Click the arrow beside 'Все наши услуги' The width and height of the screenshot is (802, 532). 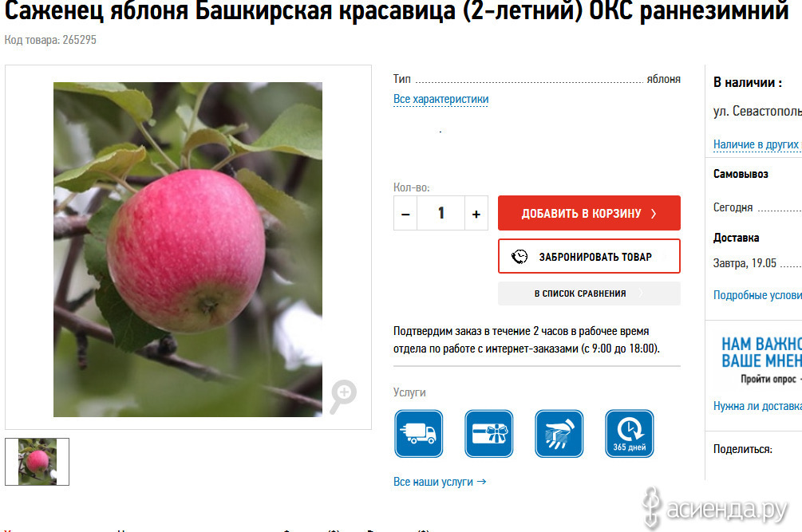click(481, 482)
